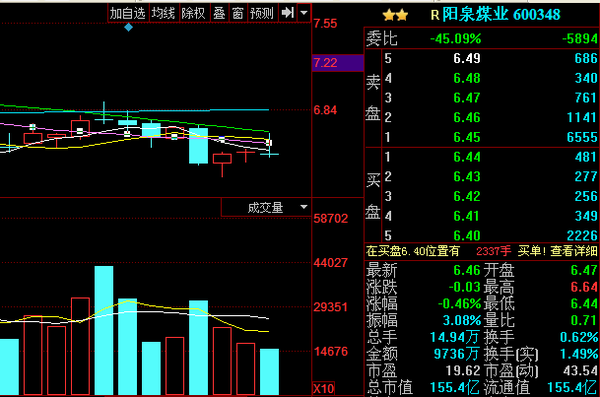The width and height of the screenshot is (600, 397).
Task: Click the tallest cyan volume bar
Action: click(104, 330)
